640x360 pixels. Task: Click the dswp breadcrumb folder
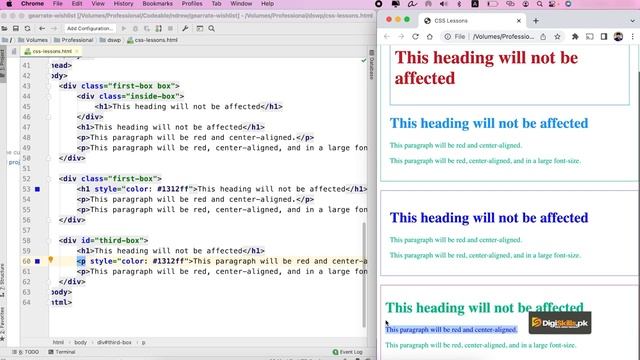tap(110, 40)
